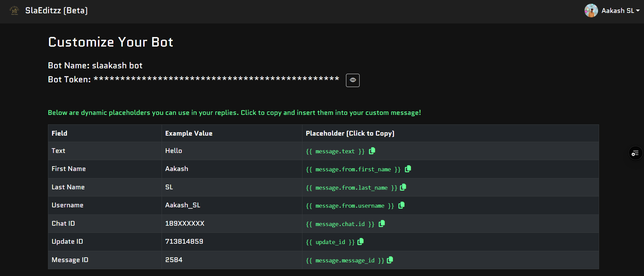The width and height of the screenshot is (644, 276).
Task: Click the {{ message.text }} placeholder text
Action: pyautogui.click(x=335, y=151)
